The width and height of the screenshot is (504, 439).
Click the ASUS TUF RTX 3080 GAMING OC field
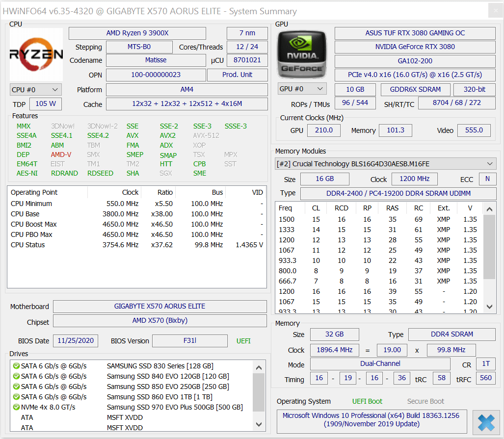(415, 33)
